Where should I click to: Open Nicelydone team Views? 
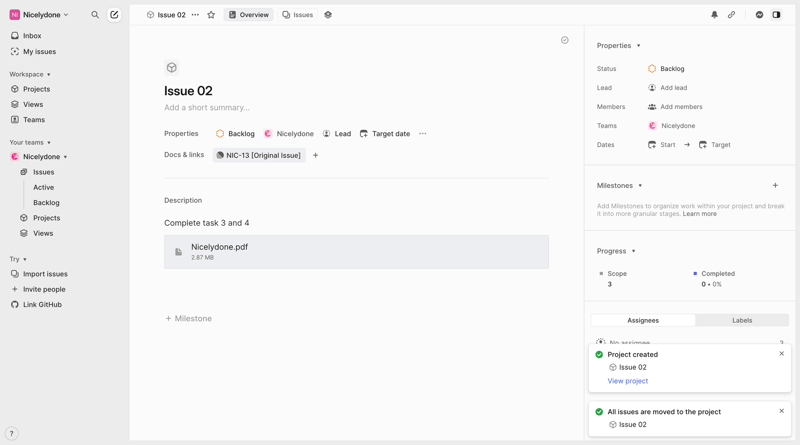point(43,233)
